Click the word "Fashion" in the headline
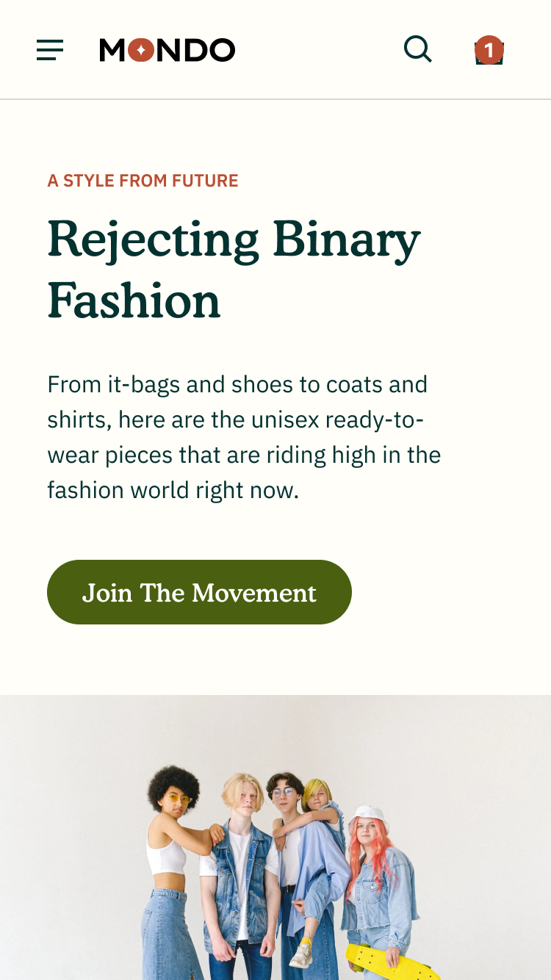Screen dimensions: 551x980 click(x=134, y=301)
